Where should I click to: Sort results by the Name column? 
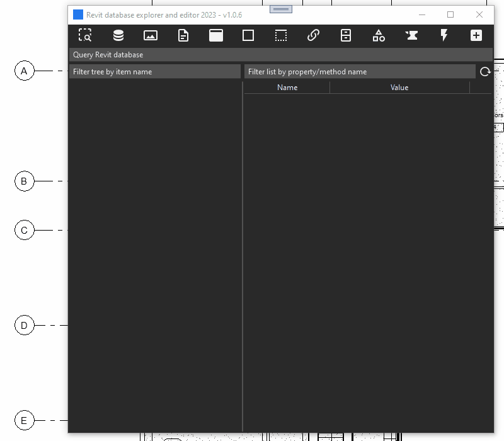click(x=287, y=87)
